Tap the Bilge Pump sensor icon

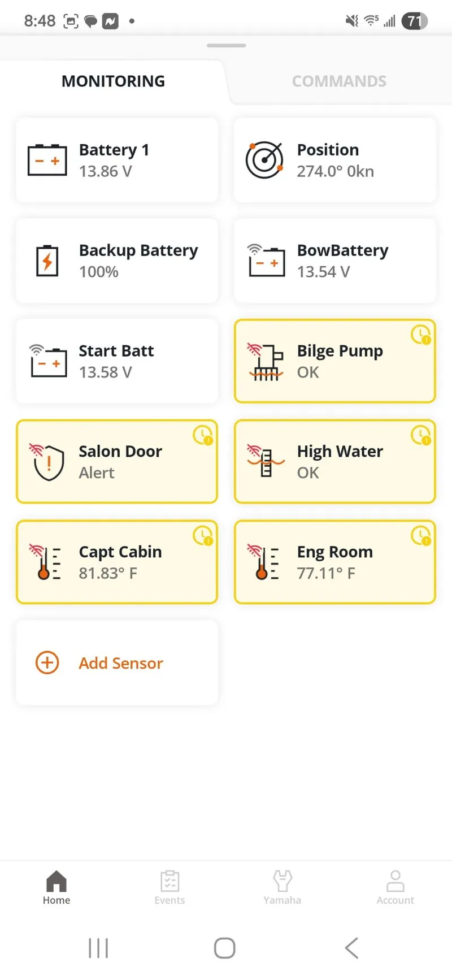[265, 362]
